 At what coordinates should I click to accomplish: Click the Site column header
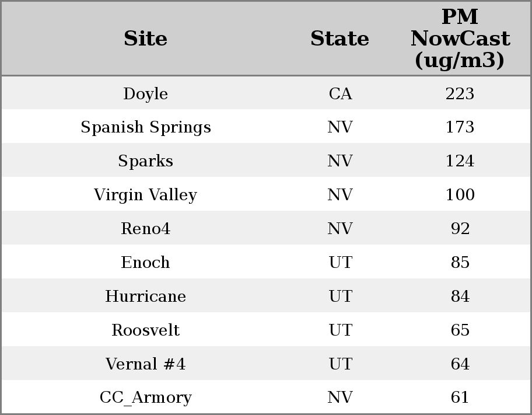145,39
